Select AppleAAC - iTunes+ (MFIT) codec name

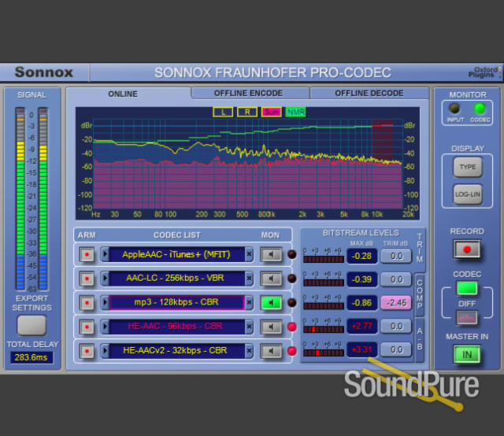[x=176, y=254]
